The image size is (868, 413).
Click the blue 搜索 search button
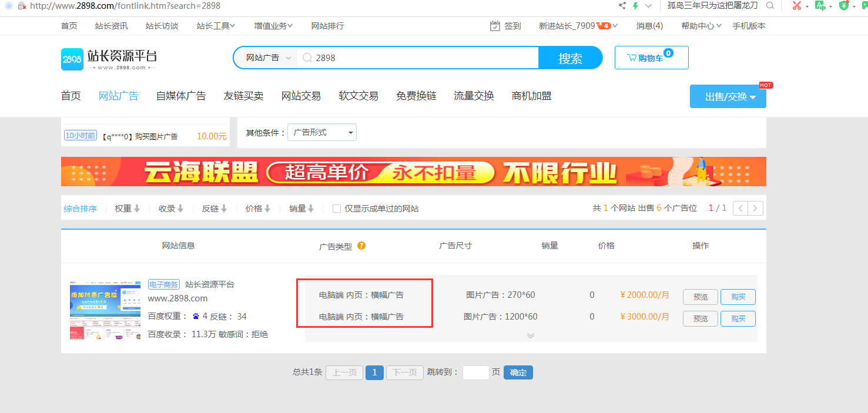pyautogui.click(x=569, y=57)
